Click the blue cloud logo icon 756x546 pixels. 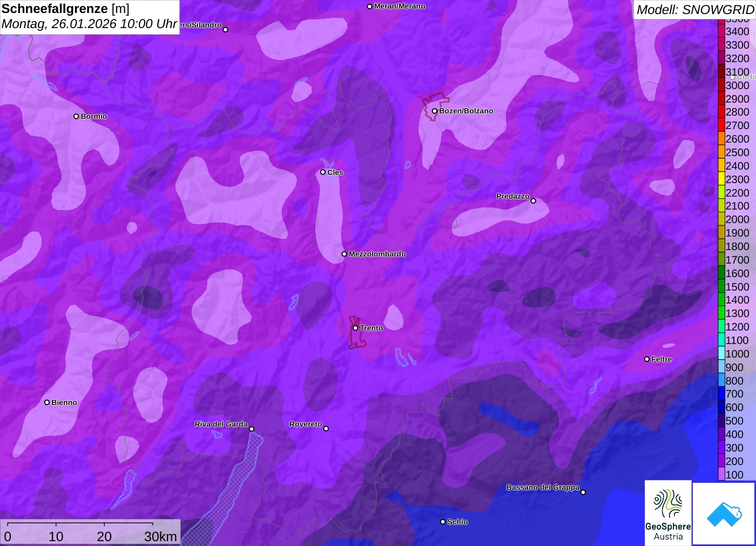[724, 514]
